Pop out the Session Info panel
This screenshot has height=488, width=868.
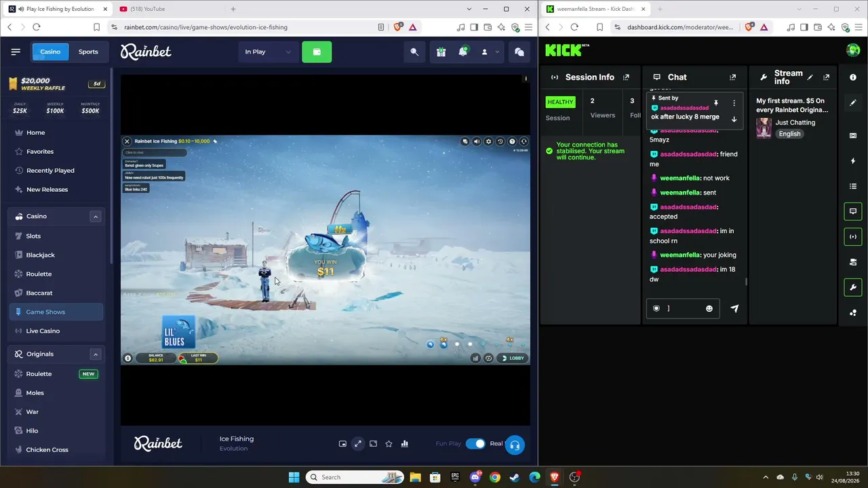tap(626, 77)
